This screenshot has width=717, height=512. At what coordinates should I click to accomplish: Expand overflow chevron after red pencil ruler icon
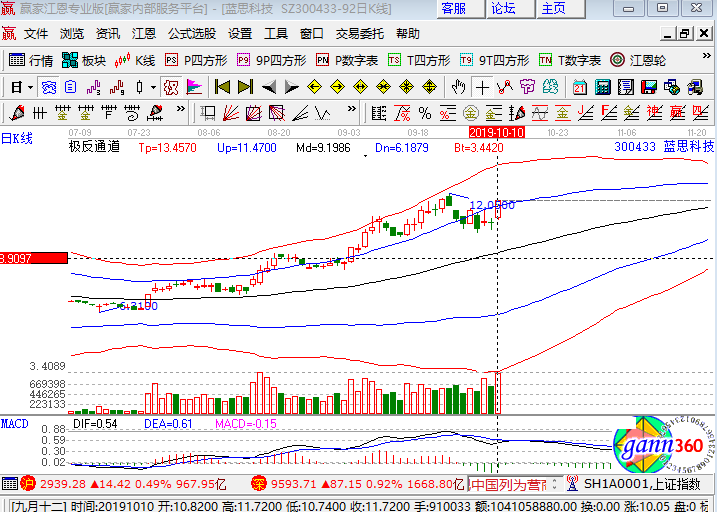point(181,109)
